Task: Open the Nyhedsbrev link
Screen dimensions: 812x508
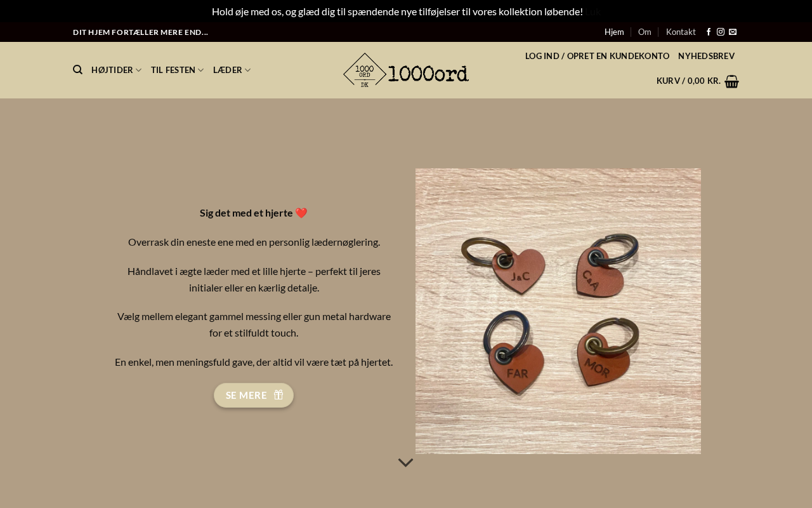Action: [706, 56]
